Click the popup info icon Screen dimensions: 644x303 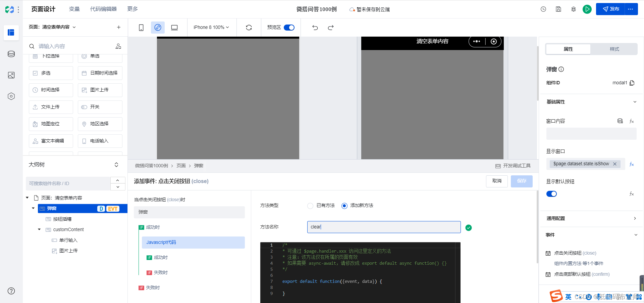tap(561, 69)
